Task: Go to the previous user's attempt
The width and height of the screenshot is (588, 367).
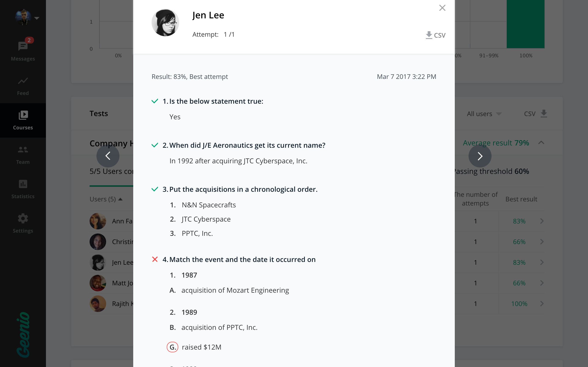Action: pyautogui.click(x=108, y=156)
